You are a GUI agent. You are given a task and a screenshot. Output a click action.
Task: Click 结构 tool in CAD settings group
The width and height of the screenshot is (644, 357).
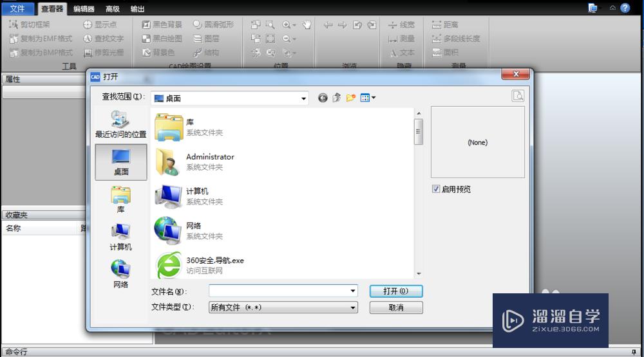[206, 53]
